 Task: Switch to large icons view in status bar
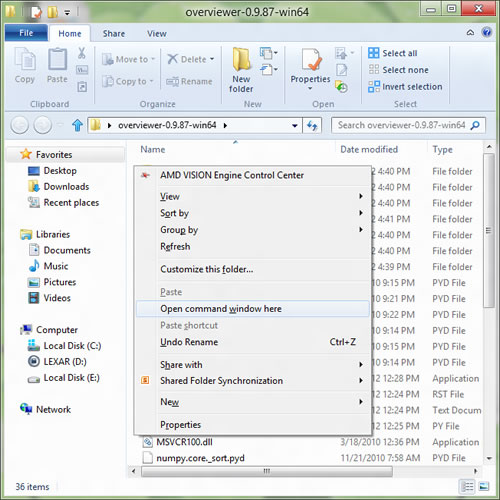(x=484, y=486)
